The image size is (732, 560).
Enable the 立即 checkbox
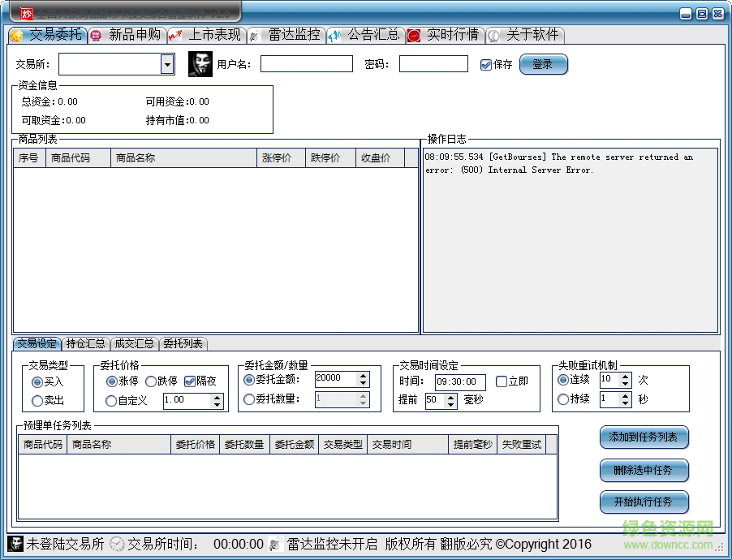(502, 381)
